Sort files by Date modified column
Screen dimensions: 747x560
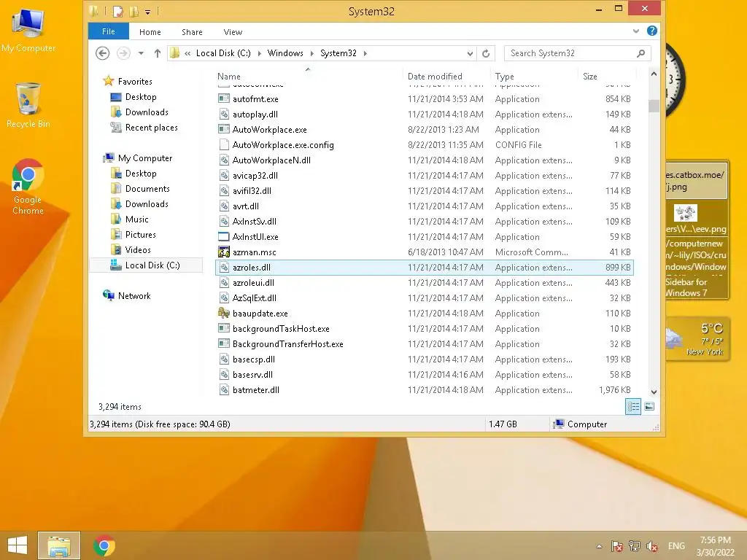435,76
